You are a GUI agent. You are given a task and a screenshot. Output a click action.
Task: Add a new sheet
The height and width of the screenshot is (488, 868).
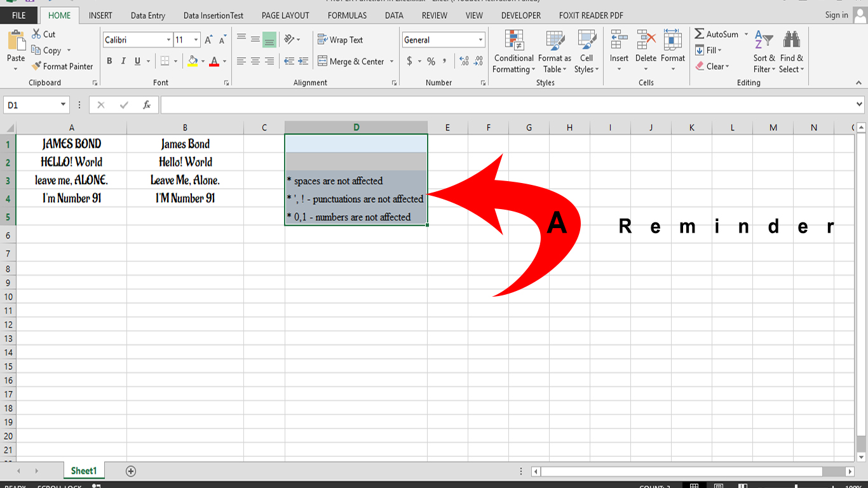(x=131, y=471)
